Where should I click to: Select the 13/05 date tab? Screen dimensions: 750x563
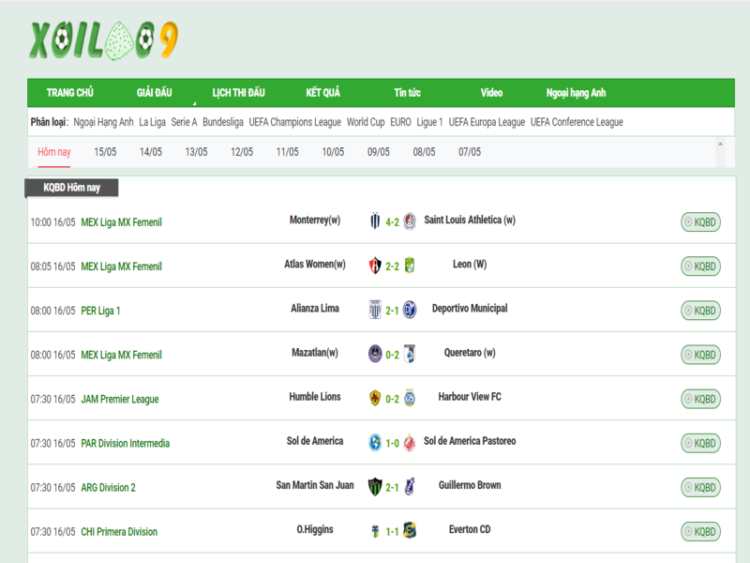196,152
